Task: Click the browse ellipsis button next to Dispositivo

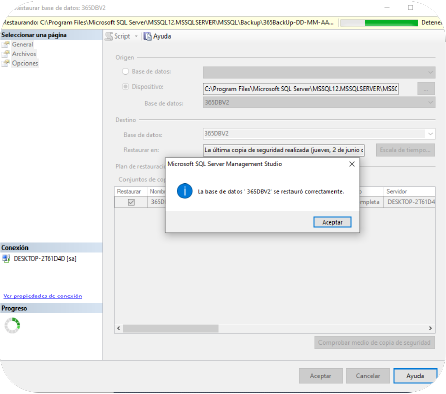Action: pos(426,89)
